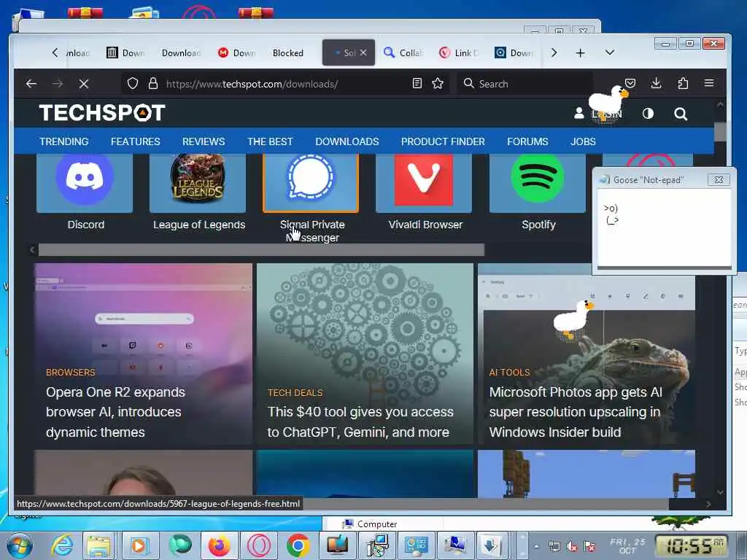
Task: Switch to the Down tab with red M icon
Action: click(x=237, y=52)
